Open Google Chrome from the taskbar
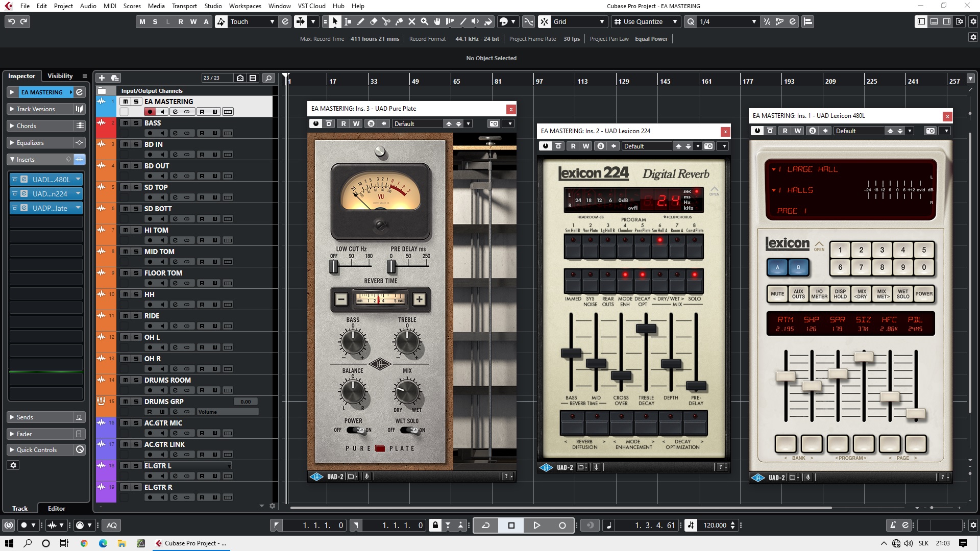Image resolution: width=980 pixels, height=551 pixels. point(84,543)
